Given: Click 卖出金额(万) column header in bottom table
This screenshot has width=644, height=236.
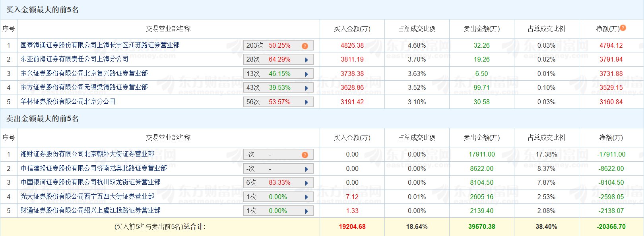Looking at the screenshot, I should pyautogui.click(x=481, y=138).
